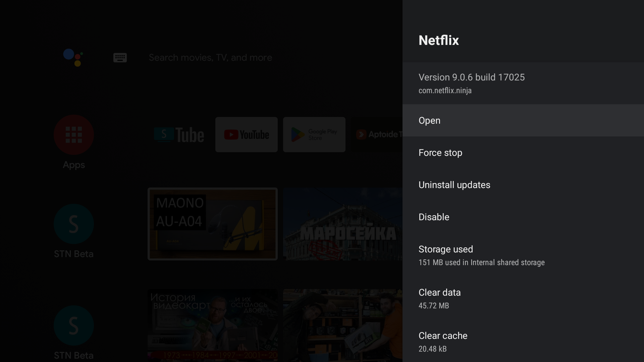Click the com.netflix.ninja package name
This screenshot has width=644, height=362.
tap(445, 90)
